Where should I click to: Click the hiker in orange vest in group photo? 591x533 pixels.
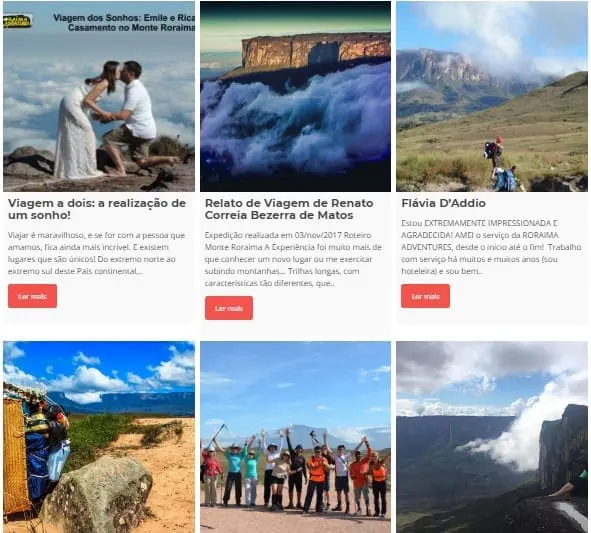coord(317,479)
